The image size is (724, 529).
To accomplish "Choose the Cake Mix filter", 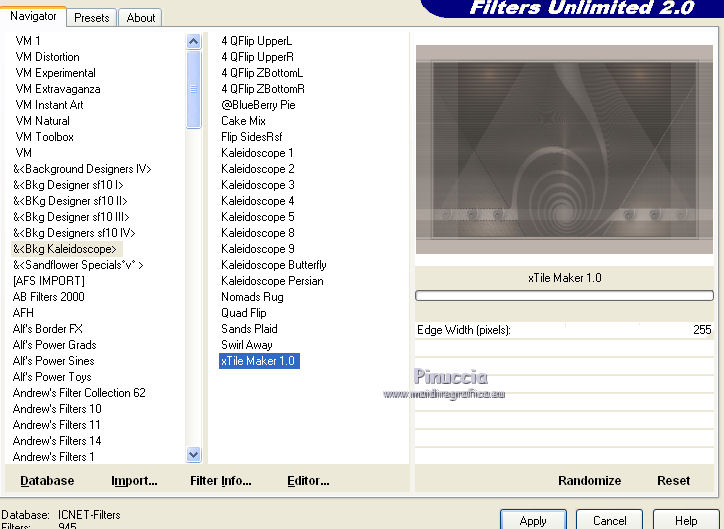I will pos(243,121).
